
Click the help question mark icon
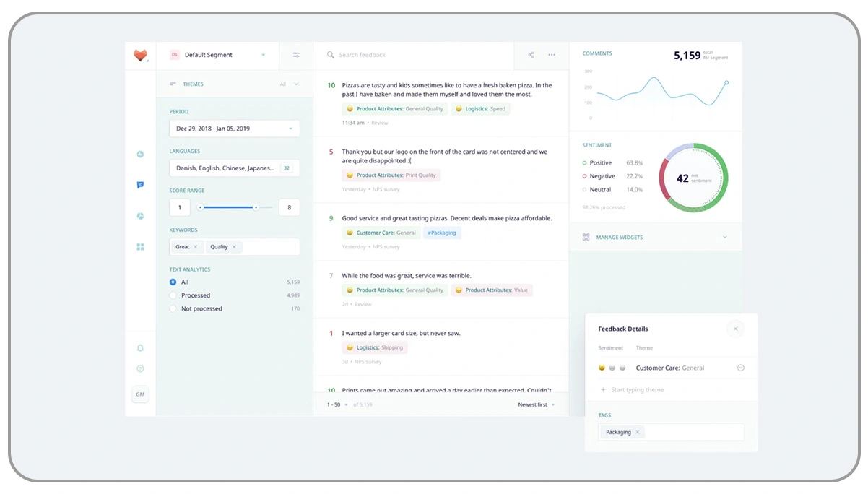[141, 368]
